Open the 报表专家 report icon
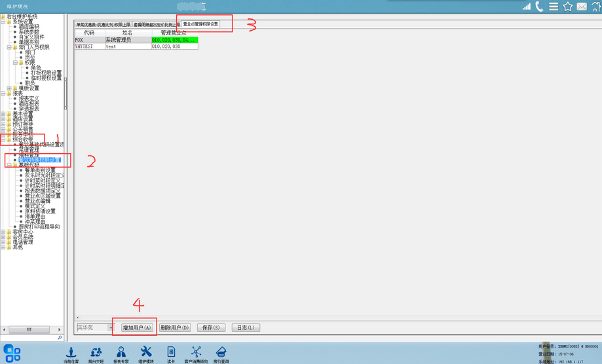The height and width of the screenshot is (364, 602). tap(121, 352)
